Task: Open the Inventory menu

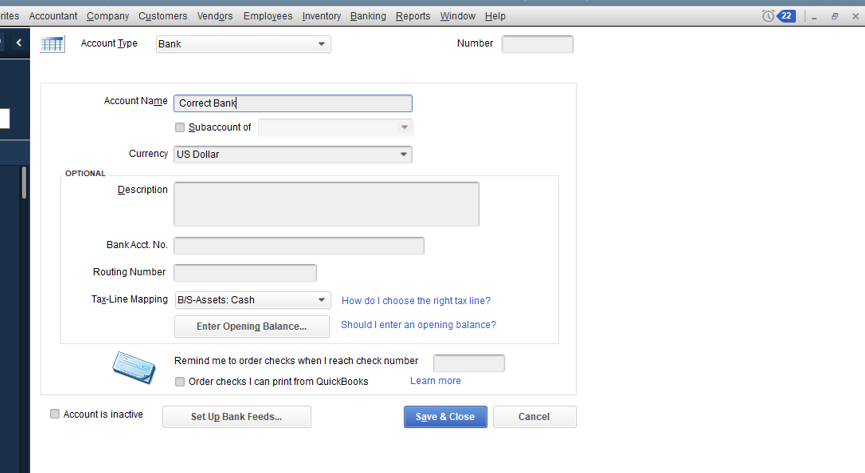Action: point(321,16)
